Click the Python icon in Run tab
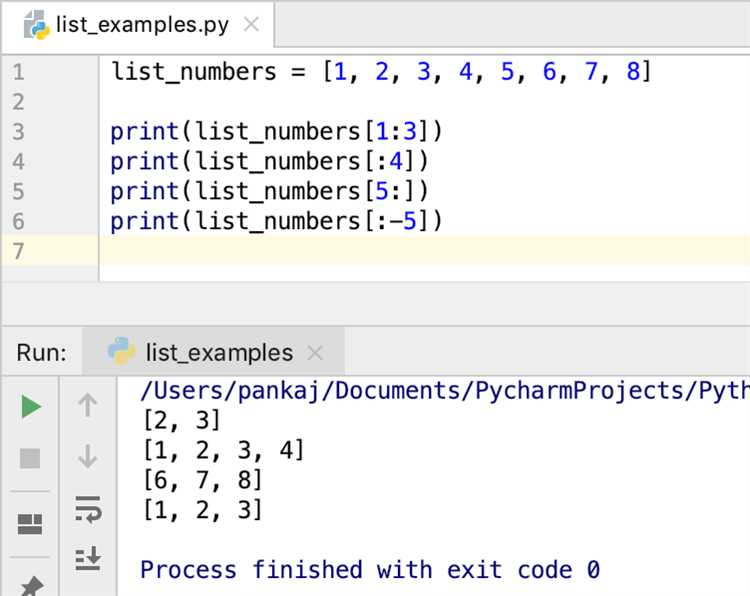The height and width of the screenshot is (596, 750). tap(121, 352)
